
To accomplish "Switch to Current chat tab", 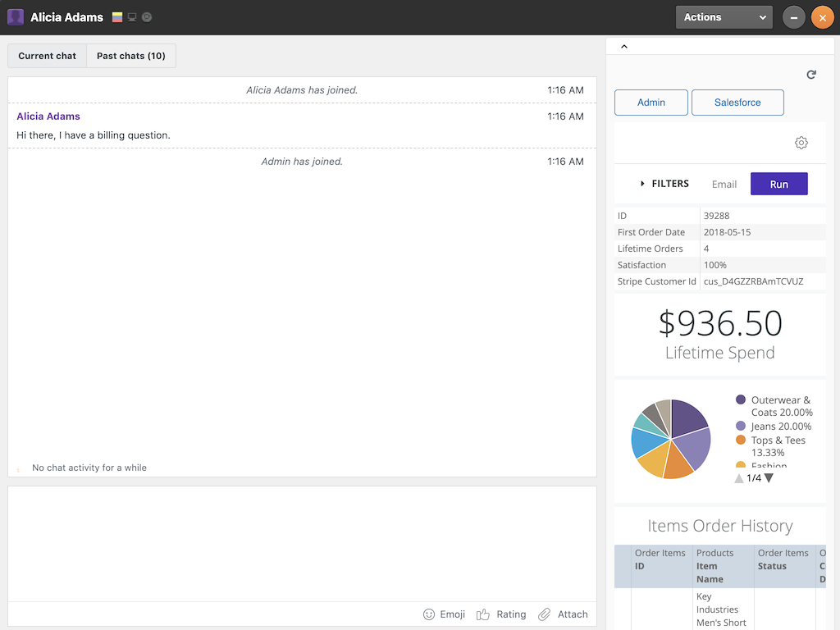I will click(47, 56).
